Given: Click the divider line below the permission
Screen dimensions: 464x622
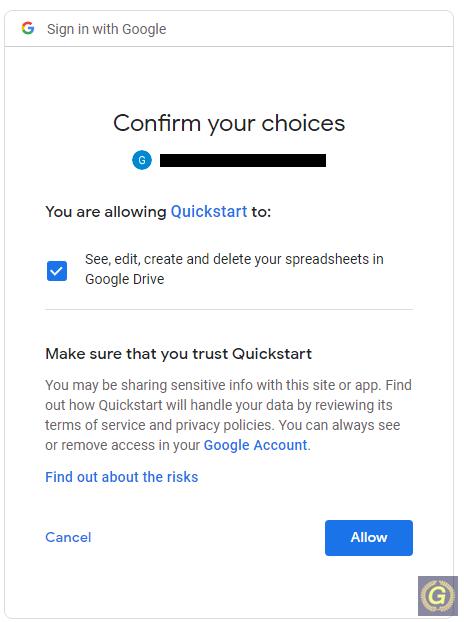Looking at the screenshot, I should (x=229, y=309).
